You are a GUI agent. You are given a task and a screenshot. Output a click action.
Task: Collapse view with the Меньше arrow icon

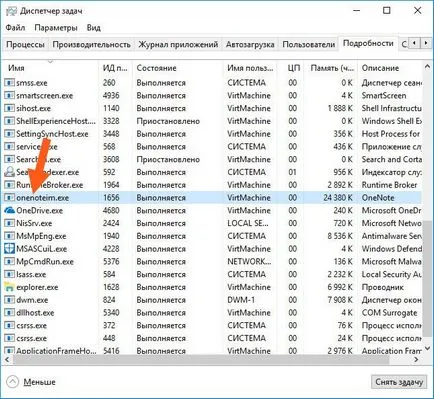click(12, 382)
